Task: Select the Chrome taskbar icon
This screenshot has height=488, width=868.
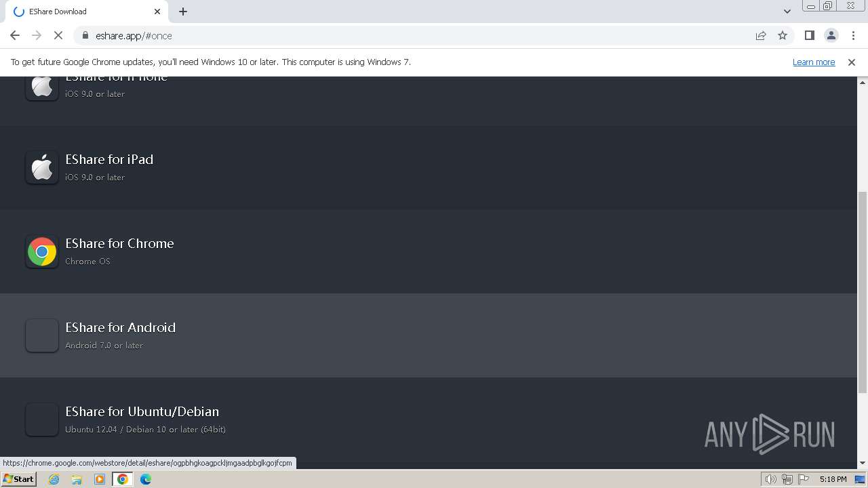Action: point(123,479)
